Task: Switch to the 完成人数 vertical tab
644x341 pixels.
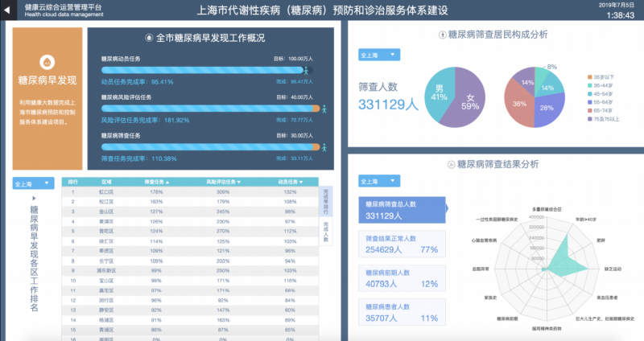Action: (325, 229)
